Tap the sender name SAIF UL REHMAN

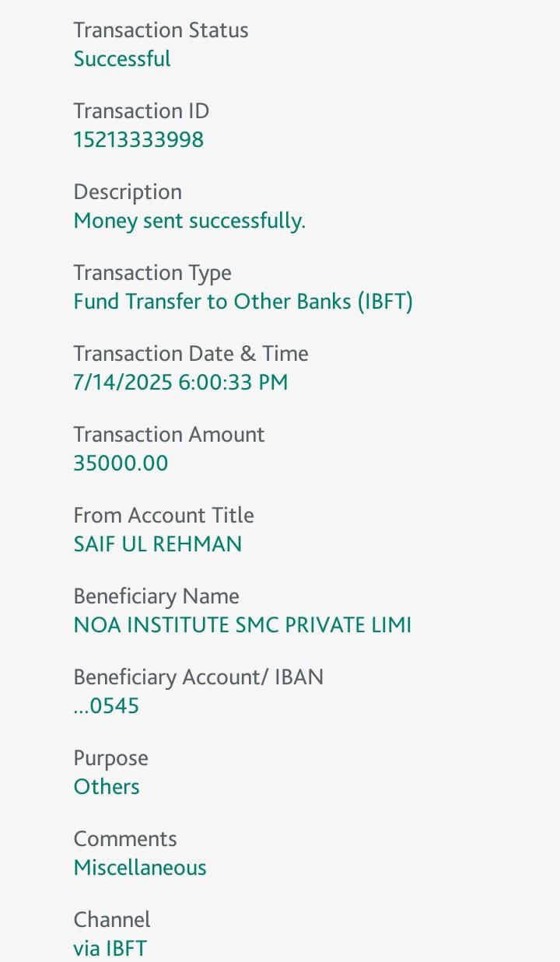coord(158,544)
